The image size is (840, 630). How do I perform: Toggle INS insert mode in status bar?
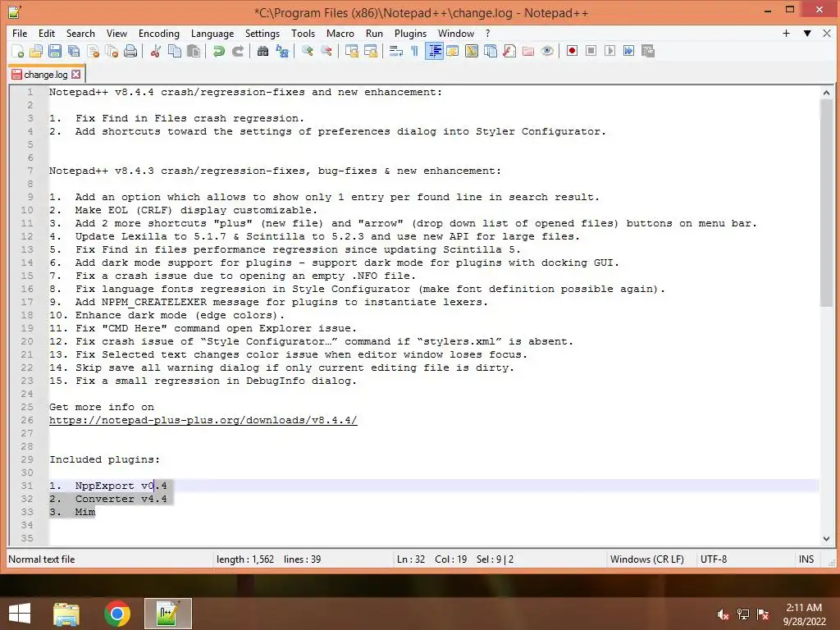pyautogui.click(x=806, y=559)
